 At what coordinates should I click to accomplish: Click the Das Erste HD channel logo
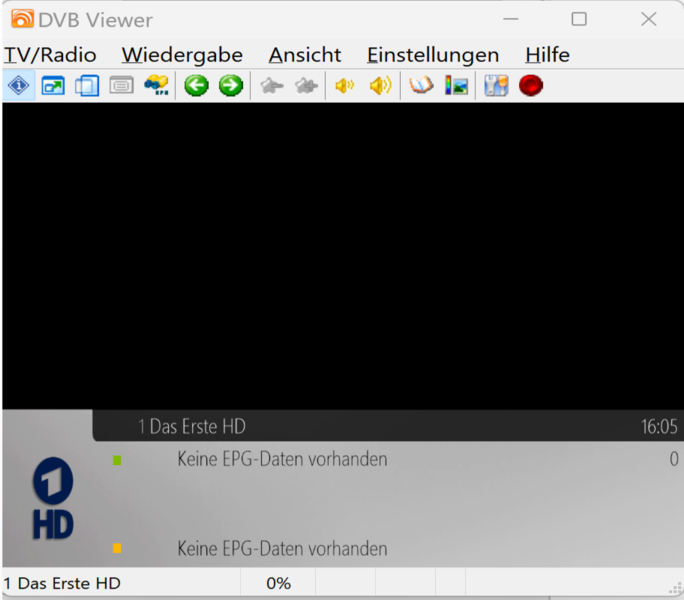(x=53, y=498)
